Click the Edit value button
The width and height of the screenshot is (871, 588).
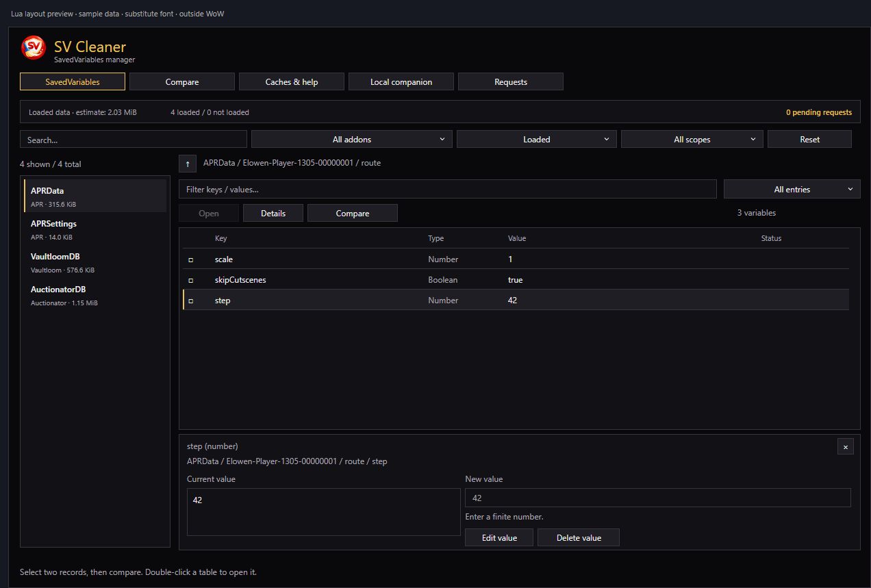pos(499,537)
